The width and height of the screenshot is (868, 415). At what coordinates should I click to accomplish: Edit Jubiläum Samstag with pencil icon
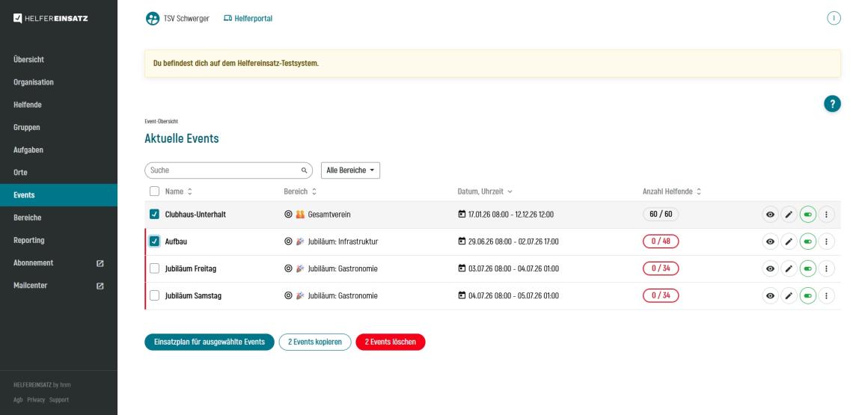coord(789,296)
